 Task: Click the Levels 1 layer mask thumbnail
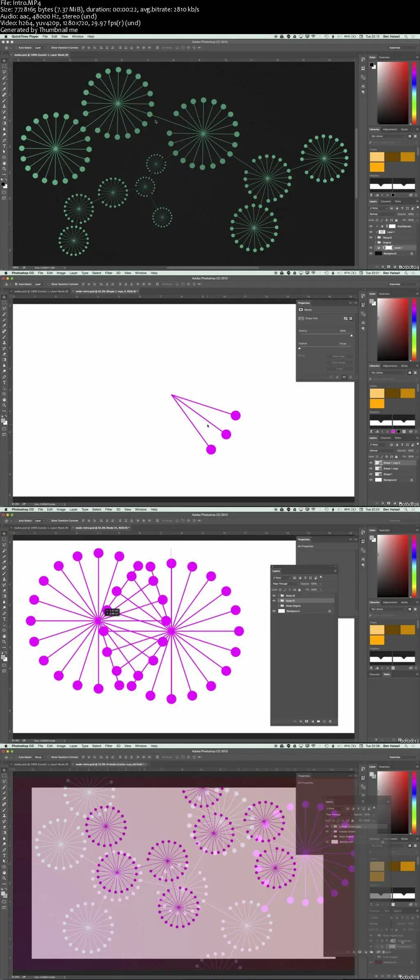pos(388,248)
